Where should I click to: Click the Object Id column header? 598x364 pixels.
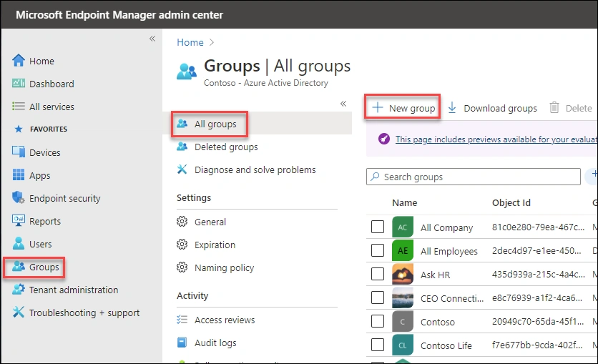[x=511, y=203]
